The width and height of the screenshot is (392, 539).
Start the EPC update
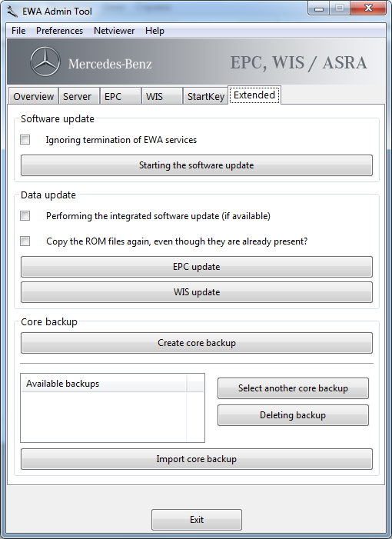coord(197,267)
